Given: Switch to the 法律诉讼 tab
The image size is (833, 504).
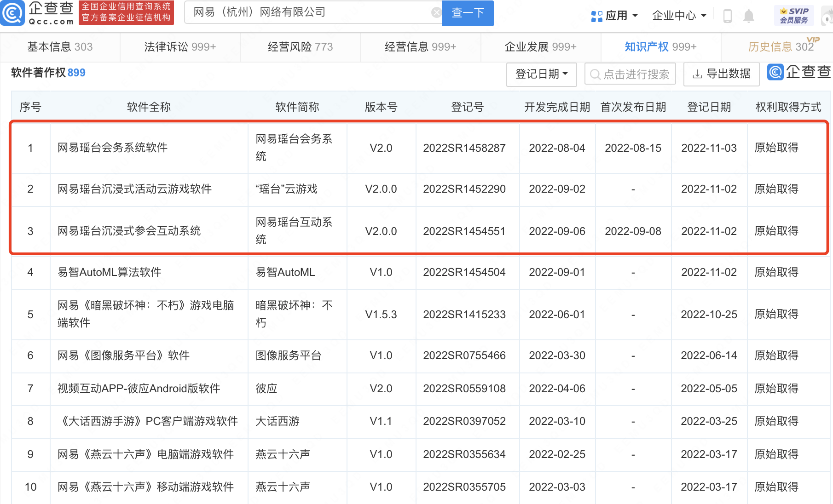Looking at the screenshot, I should tap(180, 47).
